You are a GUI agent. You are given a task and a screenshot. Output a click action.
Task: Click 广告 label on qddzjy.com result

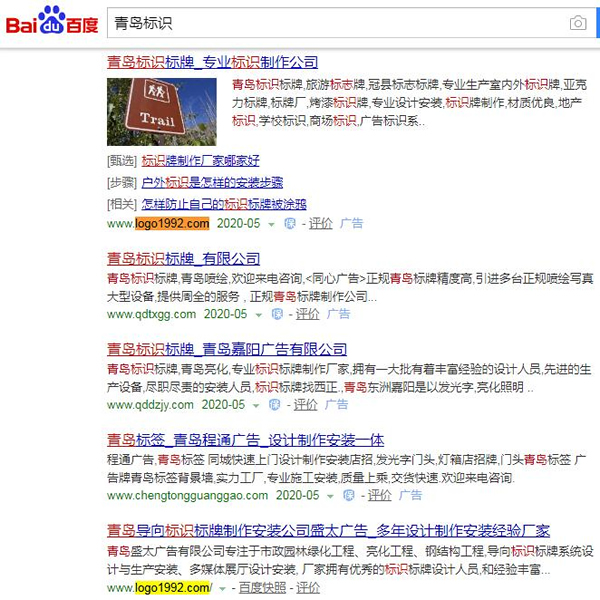click(x=336, y=404)
